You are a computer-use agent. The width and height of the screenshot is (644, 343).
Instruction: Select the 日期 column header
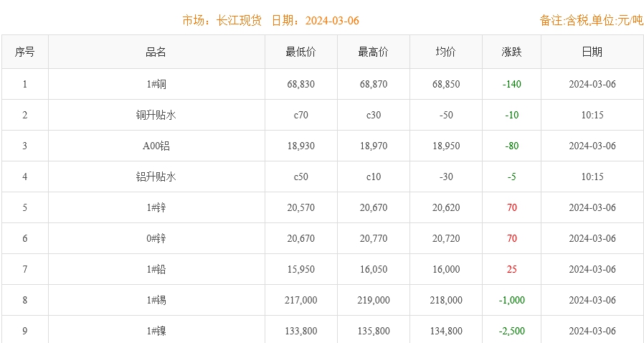592,52
